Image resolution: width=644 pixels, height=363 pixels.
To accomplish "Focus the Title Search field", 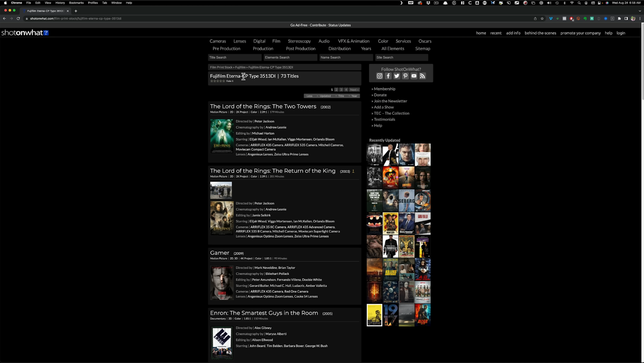I will [x=235, y=57].
